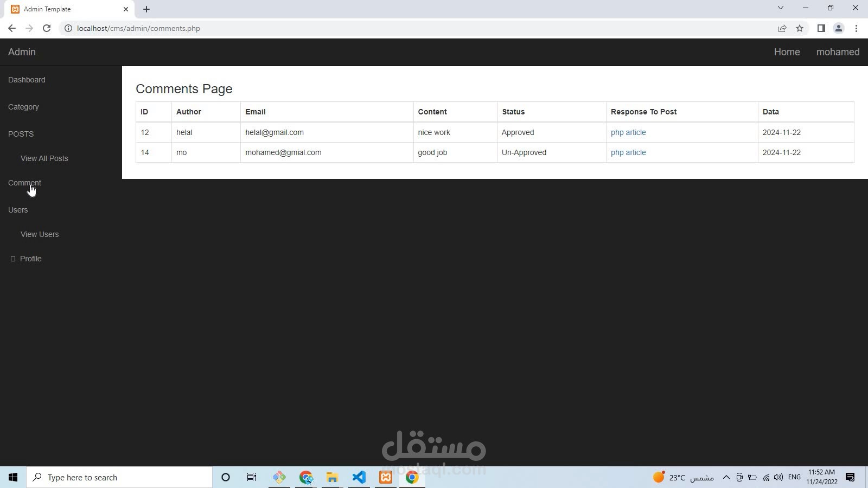The image size is (868, 488).
Task: Click the Windows Start button
Action: (13, 477)
